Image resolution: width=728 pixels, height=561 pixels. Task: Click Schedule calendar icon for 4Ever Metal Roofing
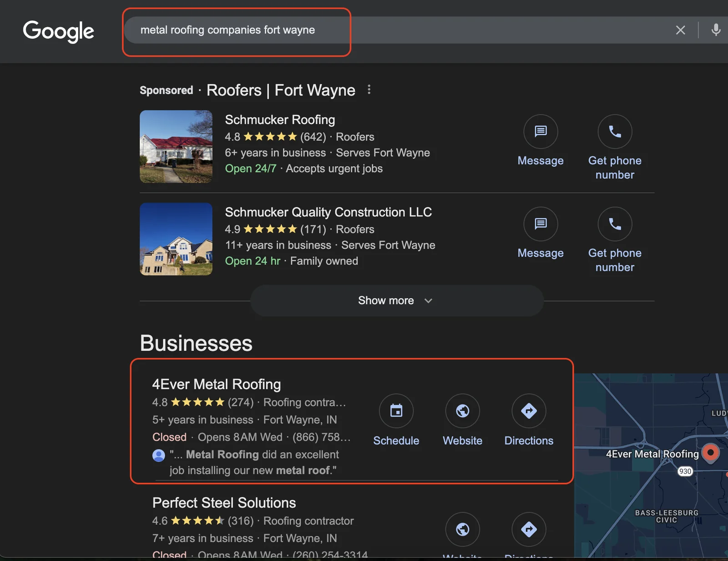coord(396,411)
